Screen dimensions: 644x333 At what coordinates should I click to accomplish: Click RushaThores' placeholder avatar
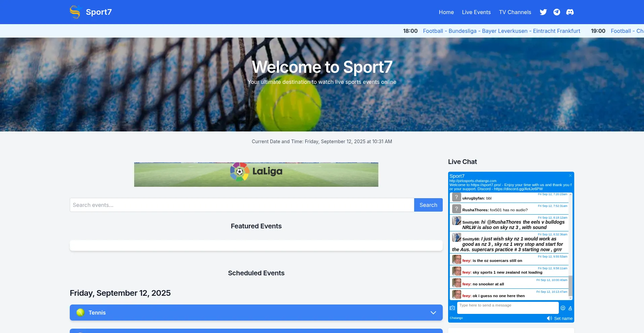tap(457, 209)
